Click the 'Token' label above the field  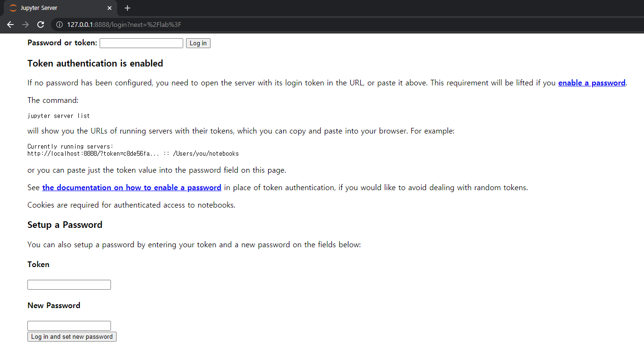click(38, 265)
